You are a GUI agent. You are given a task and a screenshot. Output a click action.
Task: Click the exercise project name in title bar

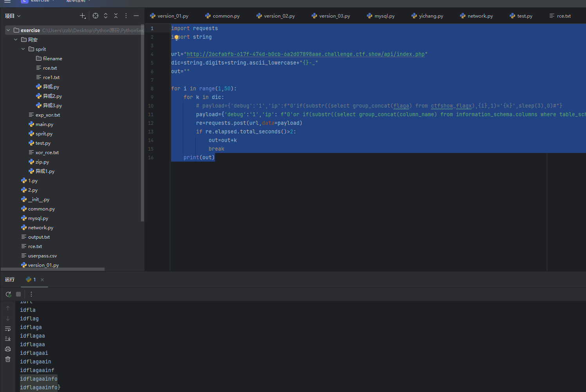(40, 1)
